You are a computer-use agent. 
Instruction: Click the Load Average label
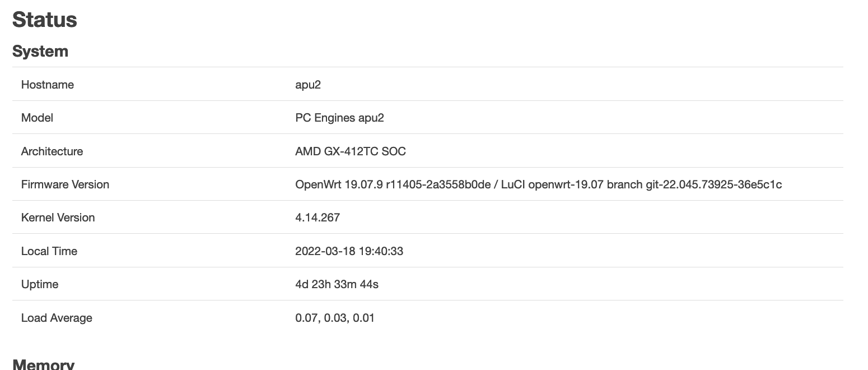tap(57, 318)
